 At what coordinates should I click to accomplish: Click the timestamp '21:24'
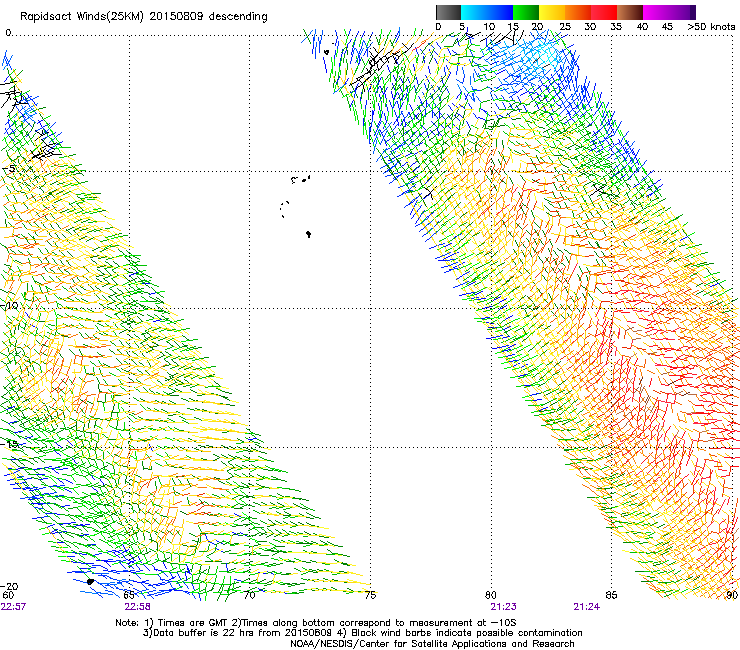point(587,607)
